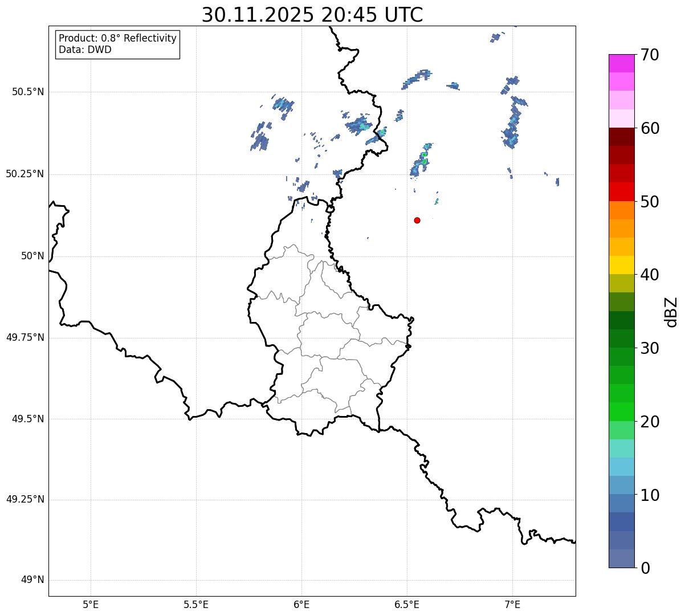
Task: Click the dBZ colorbar axis label
Action: (671, 312)
